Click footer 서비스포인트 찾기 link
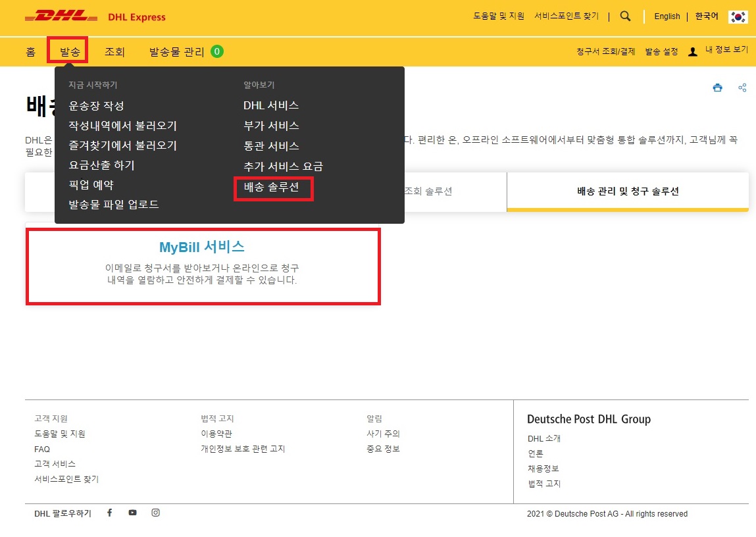756x537 pixels. click(x=66, y=479)
